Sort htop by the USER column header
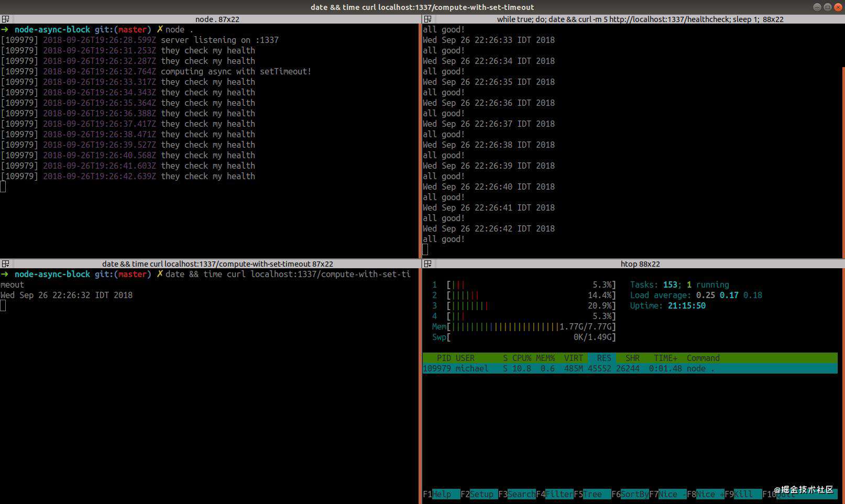The height and width of the screenshot is (504, 845). [x=465, y=358]
